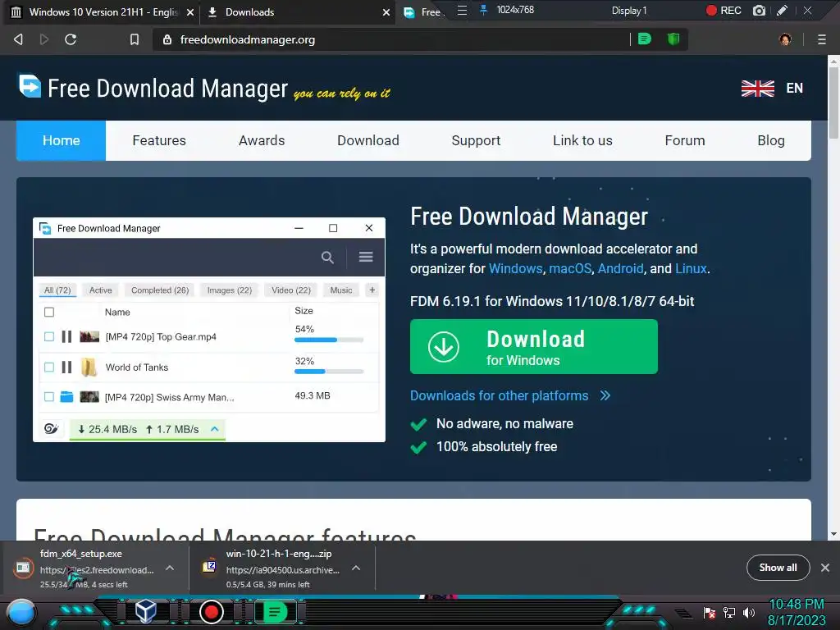Check the box for Top Gear.mp4

pos(49,336)
